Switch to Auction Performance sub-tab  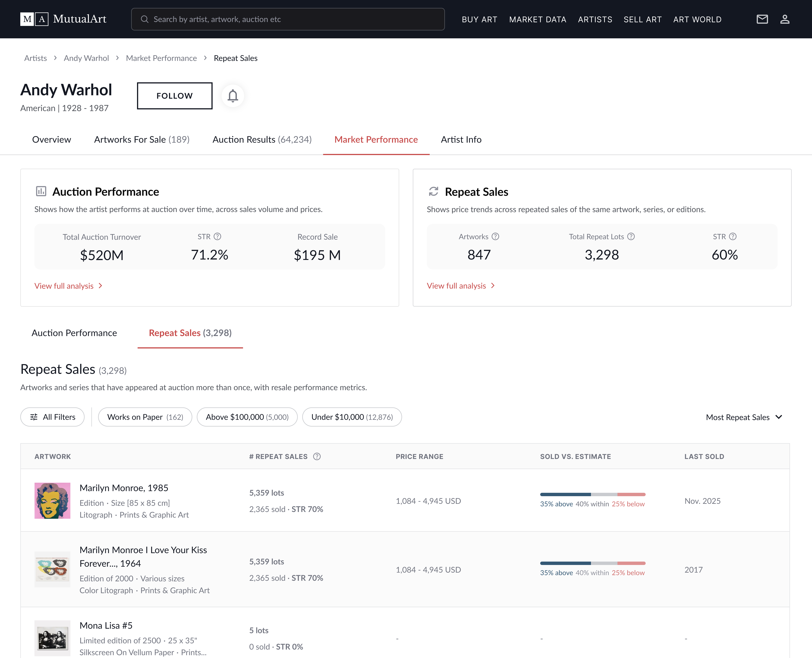point(74,333)
